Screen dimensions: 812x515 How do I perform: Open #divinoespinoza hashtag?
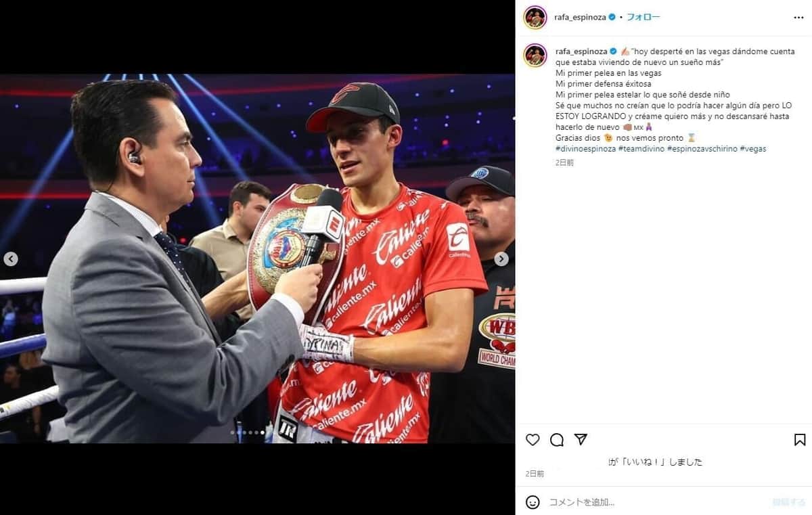coord(585,149)
